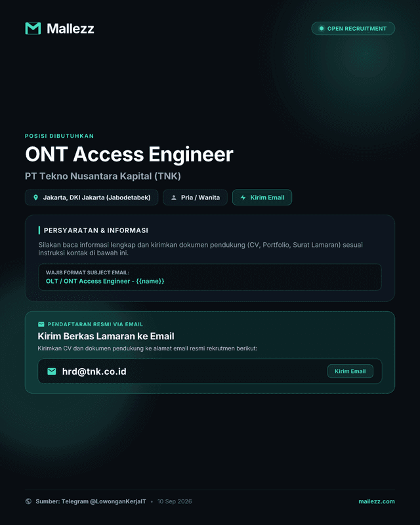This screenshot has width=420, height=525.
Task: Open the mailezz.com footer link
Action: tap(377, 501)
